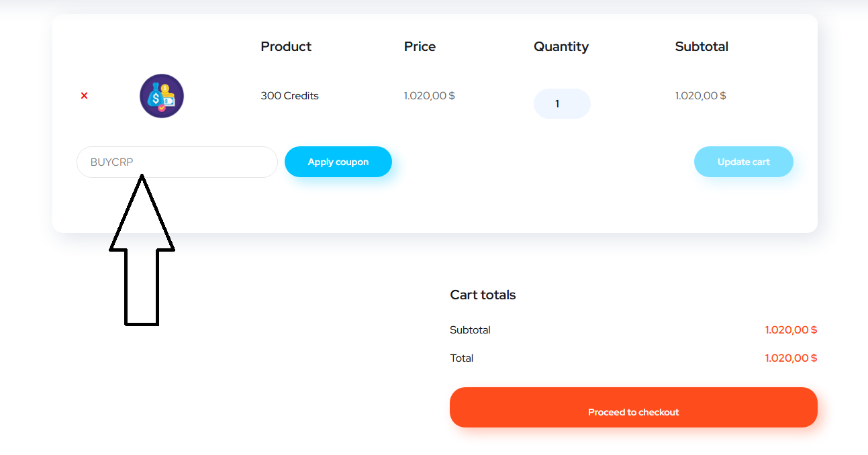Click the item price 1.020,00 $ in Price column
This screenshot has height=455, width=868.
(430, 95)
